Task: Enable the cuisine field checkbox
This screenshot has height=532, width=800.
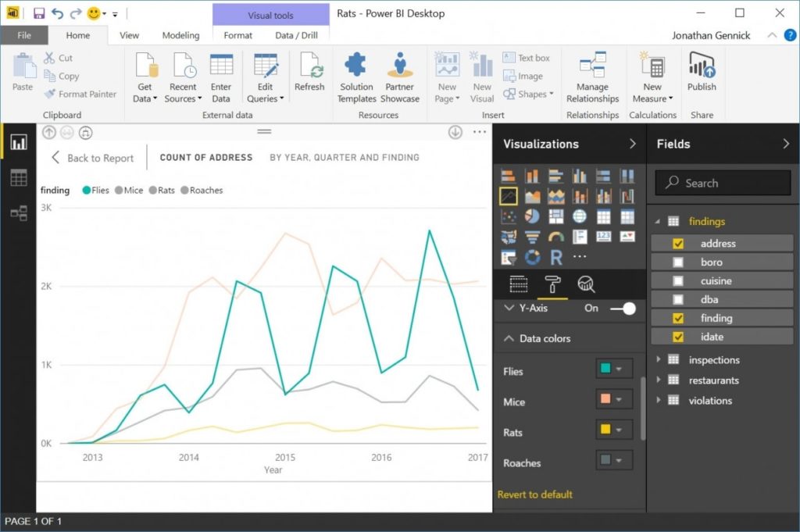Action: pos(678,280)
